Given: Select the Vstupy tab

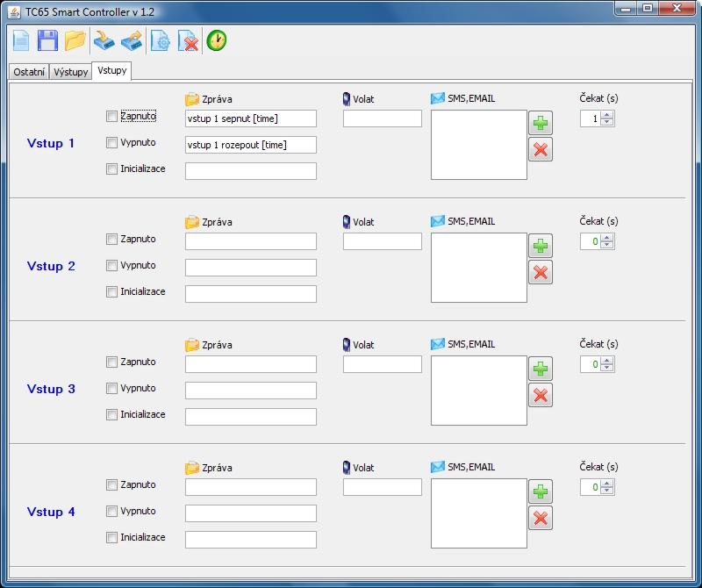Looking at the screenshot, I should tap(112, 71).
